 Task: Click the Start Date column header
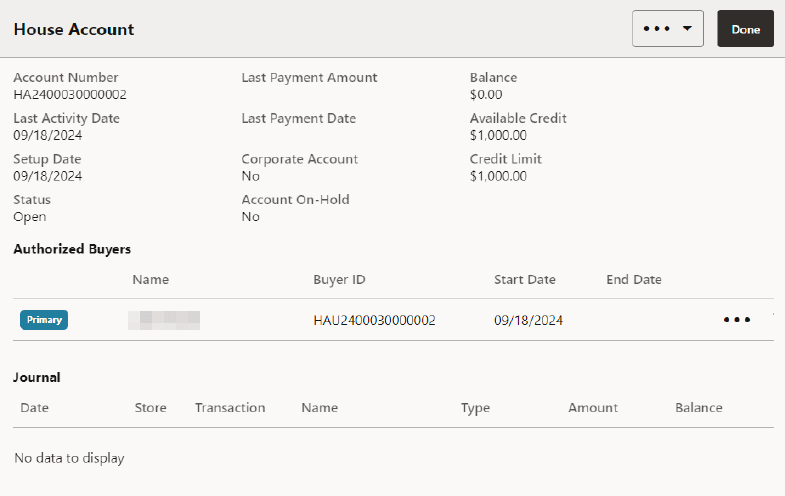[x=525, y=279]
